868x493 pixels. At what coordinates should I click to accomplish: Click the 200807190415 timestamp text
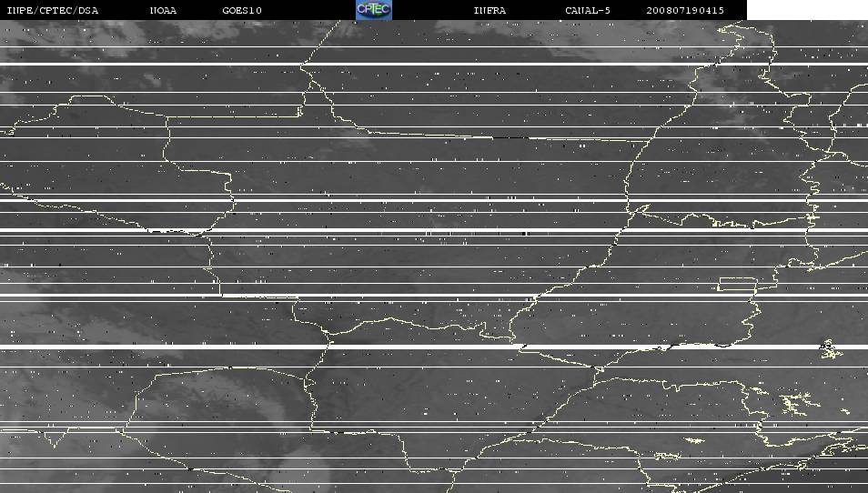[x=685, y=11]
